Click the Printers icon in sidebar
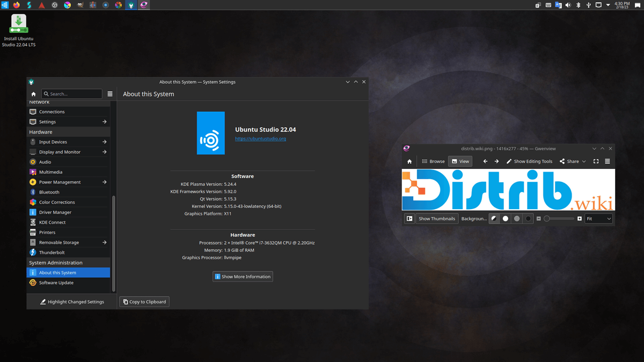This screenshot has height=362, width=644. [x=33, y=232]
